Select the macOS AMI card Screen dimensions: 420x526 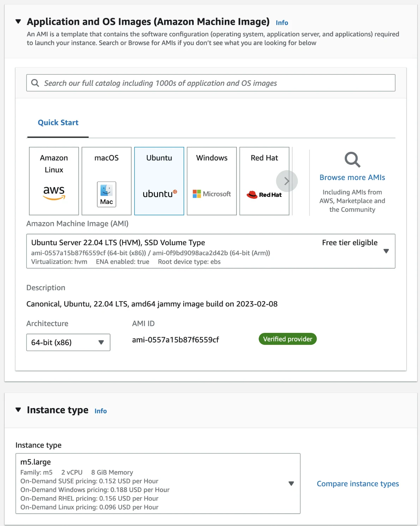coord(107,181)
